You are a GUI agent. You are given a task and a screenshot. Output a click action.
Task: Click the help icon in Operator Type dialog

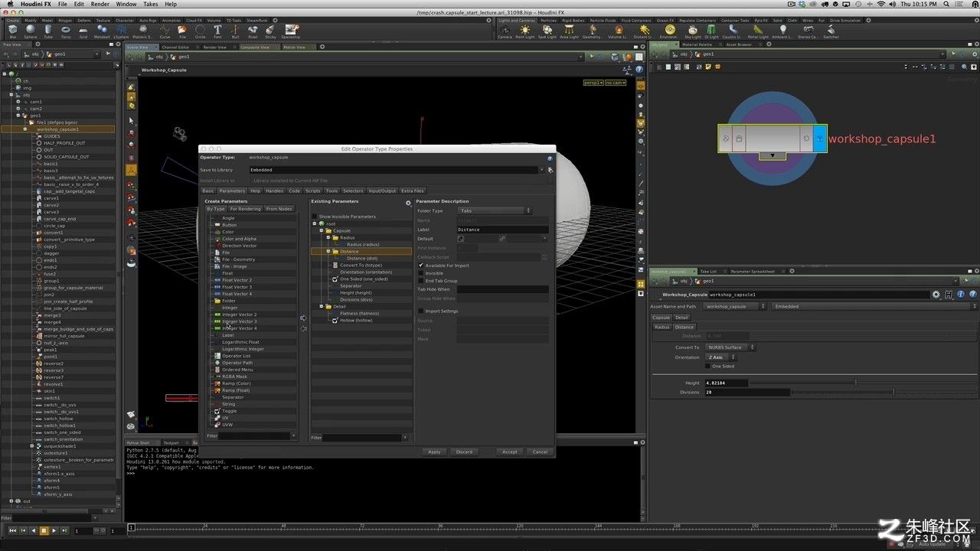(550, 158)
